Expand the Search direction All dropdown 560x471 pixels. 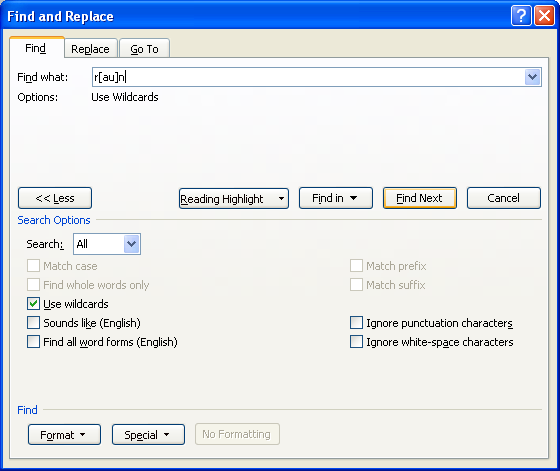132,244
